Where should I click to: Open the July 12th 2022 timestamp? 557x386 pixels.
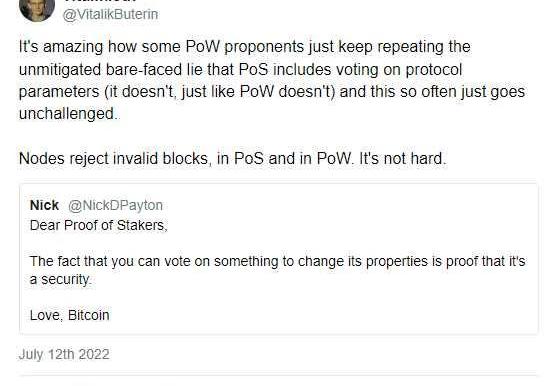(64, 354)
